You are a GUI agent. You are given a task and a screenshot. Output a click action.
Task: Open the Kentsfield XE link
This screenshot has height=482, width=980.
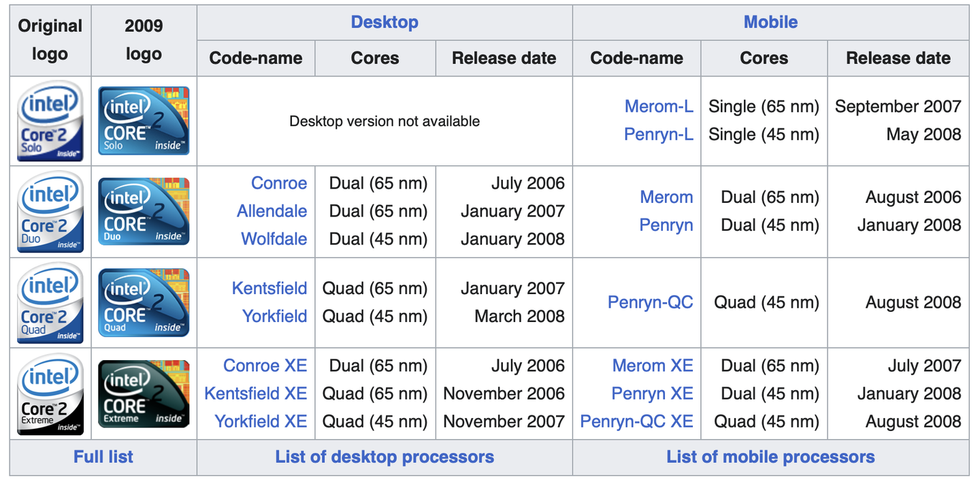tap(256, 393)
